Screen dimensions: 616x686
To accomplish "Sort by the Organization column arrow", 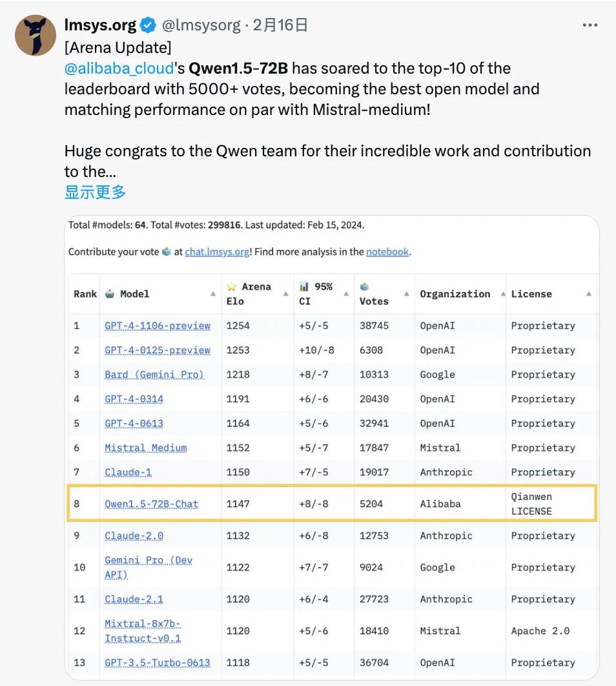I will click(498, 294).
